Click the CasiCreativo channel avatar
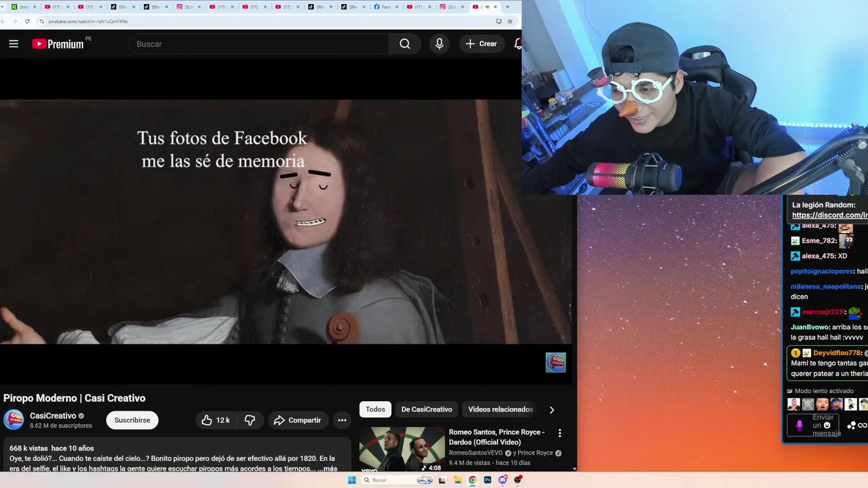This screenshot has height=488, width=868. [14, 420]
